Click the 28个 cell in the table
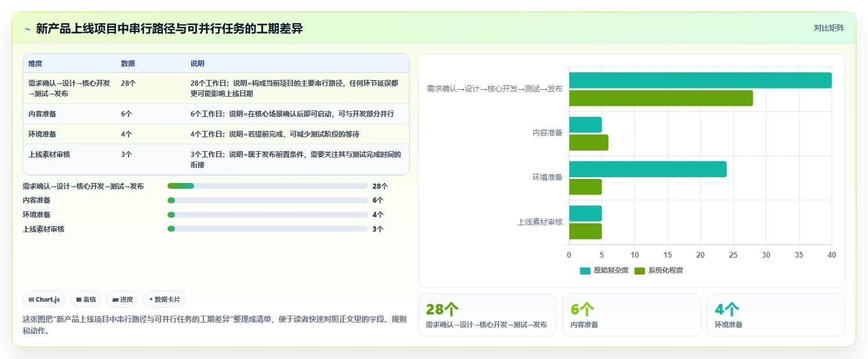Screen dimensions: 868x359 [x=129, y=83]
